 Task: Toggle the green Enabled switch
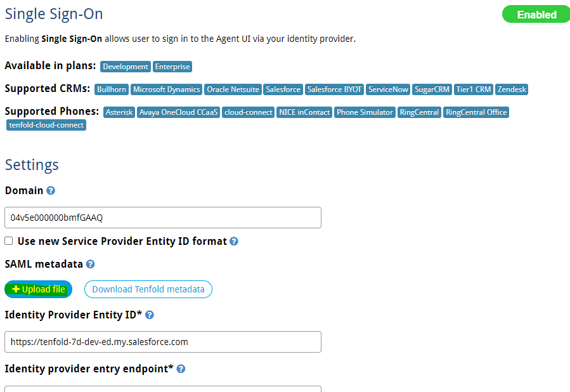536,15
